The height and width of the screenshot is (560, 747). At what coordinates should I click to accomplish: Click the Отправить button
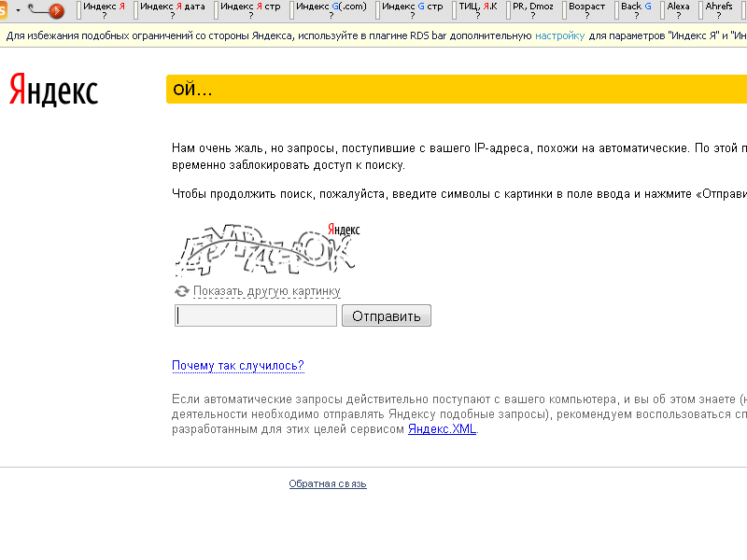(x=387, y=315)
